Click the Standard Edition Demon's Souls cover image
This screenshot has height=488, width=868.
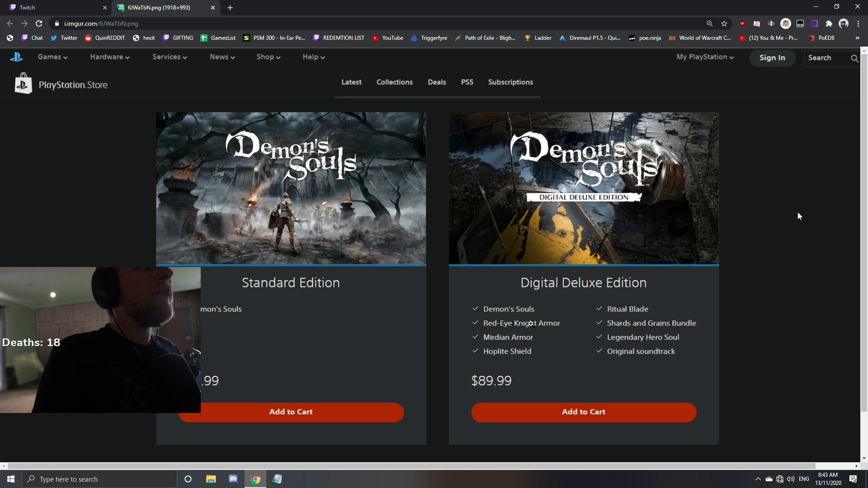pyautogui.click(x=291, y=188)
